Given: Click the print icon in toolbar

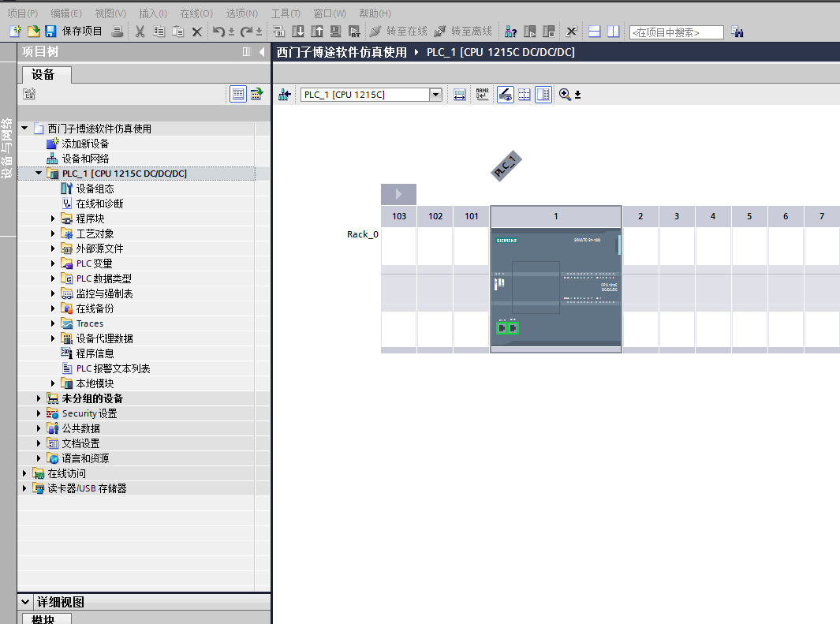Looking at the screenshot, I should tap(118, 32).
